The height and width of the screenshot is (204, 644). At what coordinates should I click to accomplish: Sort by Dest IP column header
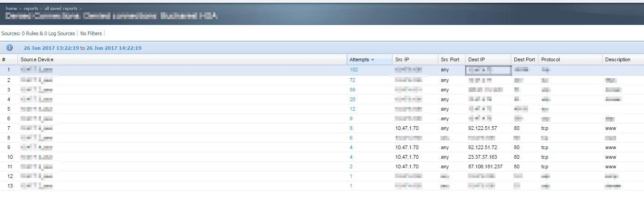point(477,60)
